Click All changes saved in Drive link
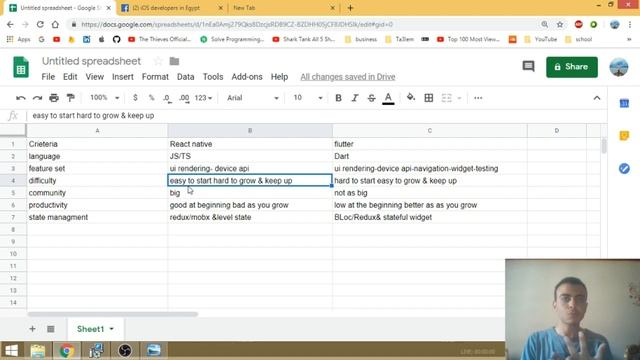This screenshot has height=360, width=640. click(348, 77)
